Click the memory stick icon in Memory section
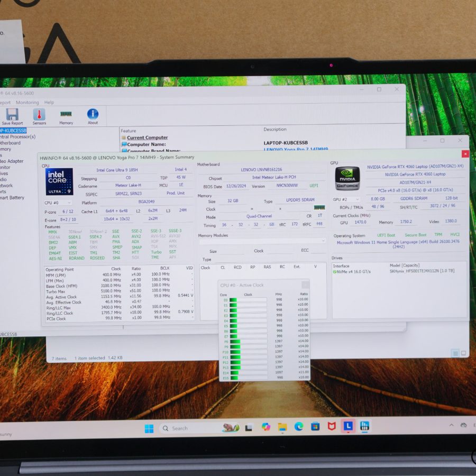The height and width of the screenshot is (476, 476). tap(319, 208)
